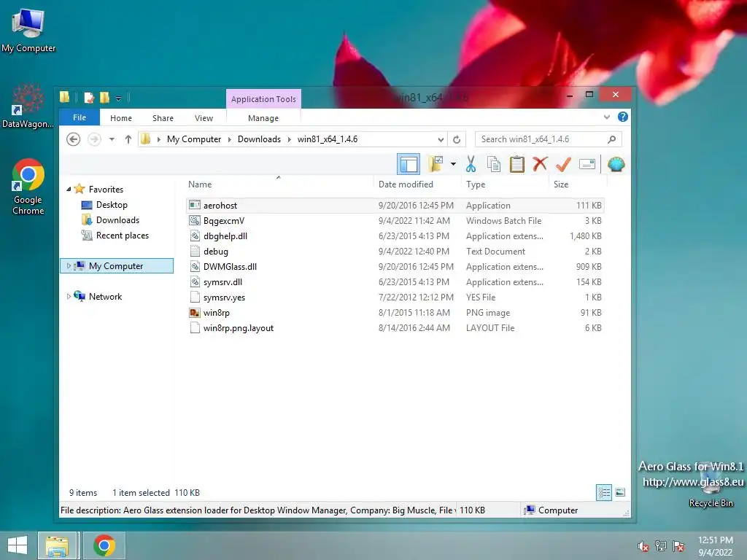Open the quick access Properties icon in title bar
This screenshot has height=560, width=747.
click(x=89, y=98)
